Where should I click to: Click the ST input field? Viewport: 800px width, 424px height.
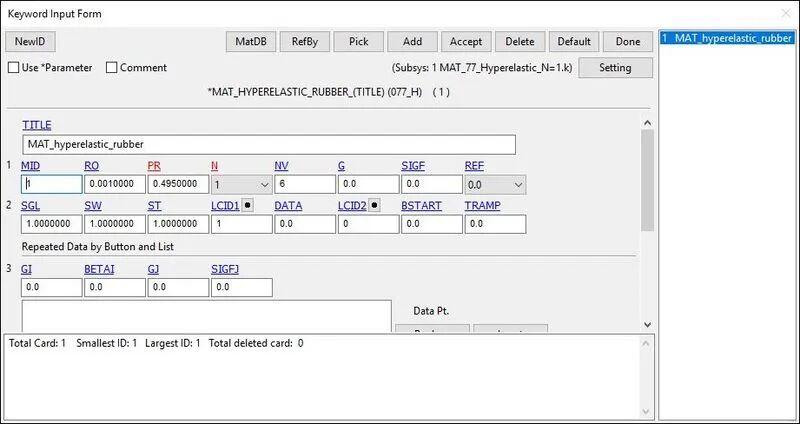pos(178,225)
